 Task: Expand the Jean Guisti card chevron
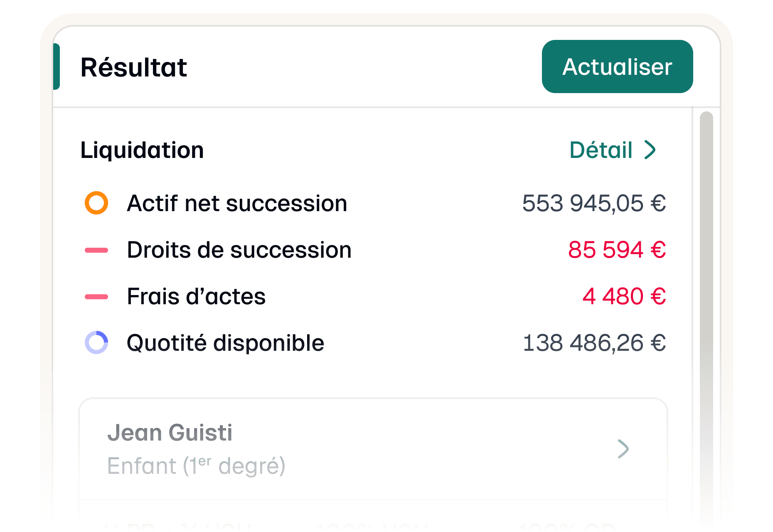coord(623,449)
